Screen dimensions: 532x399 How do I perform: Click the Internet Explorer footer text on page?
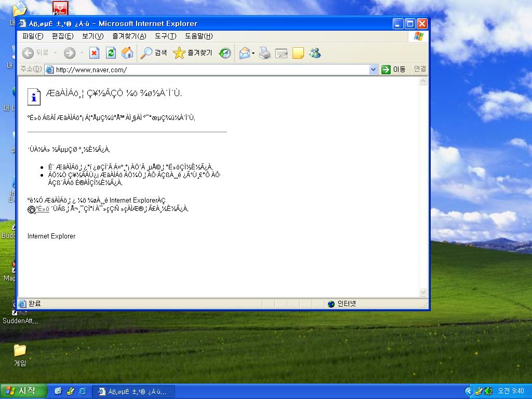pyautogui.click(x=51, y=236)
